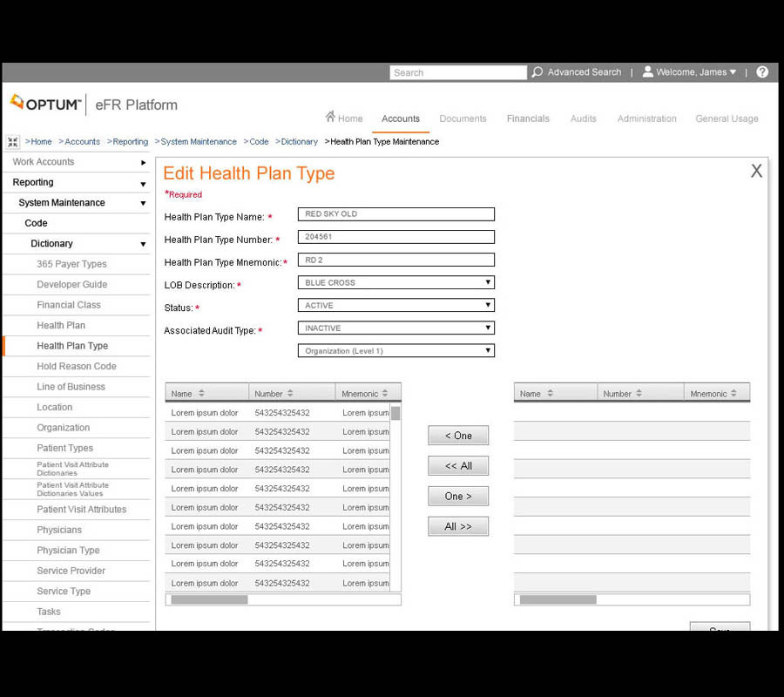The height and width of the screenshot is (697, 784).
Task: Click the search magnifier icon
Action: click(537, 72)
